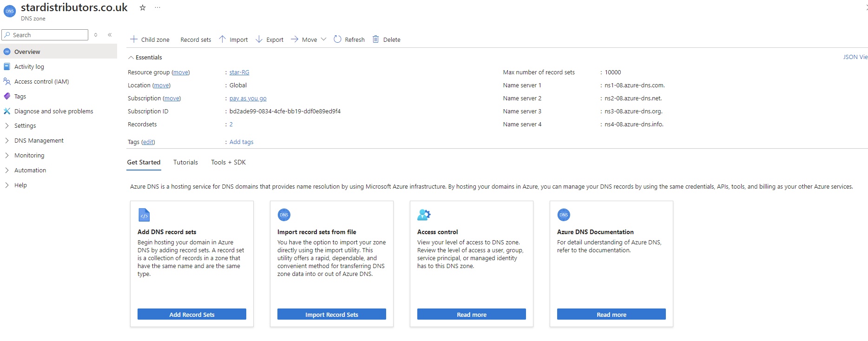Open the ellipsis more options menu in title
This screenshot has height=341, width=868.
point(158,7)
